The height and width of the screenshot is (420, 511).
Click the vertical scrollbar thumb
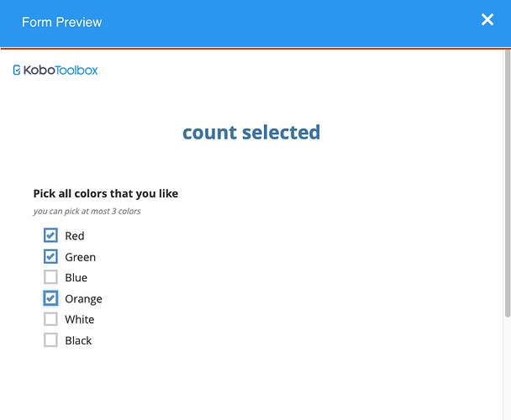point(508,183)
